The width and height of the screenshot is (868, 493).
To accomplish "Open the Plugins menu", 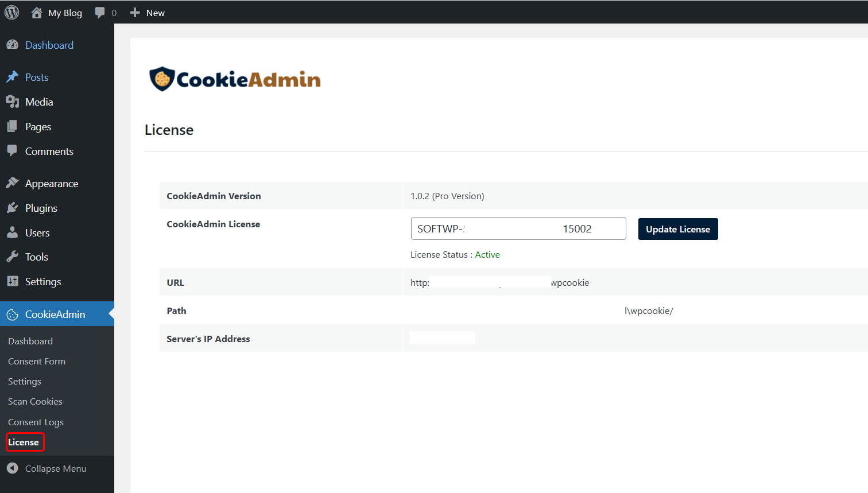I will (x=41, y=208).
